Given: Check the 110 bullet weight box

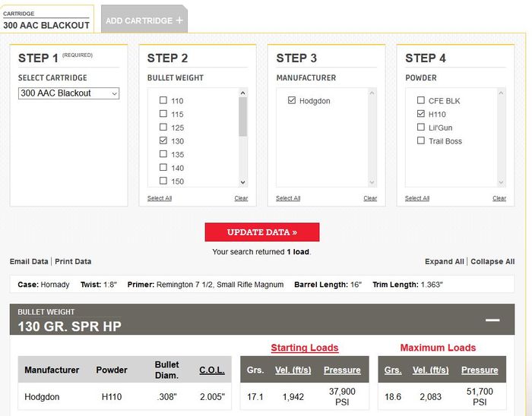Looking at the screenshot, I should point(163,101).
